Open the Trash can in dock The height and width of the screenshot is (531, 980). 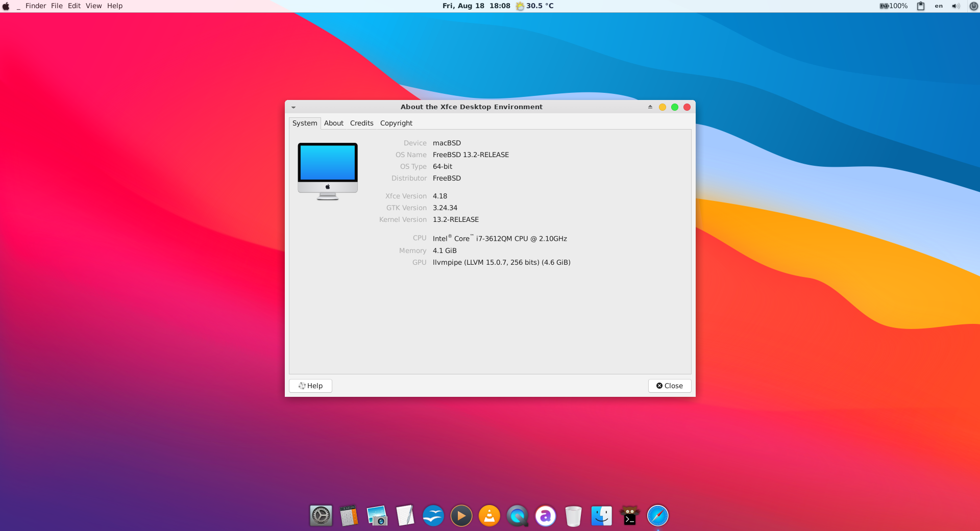pyautogui.click(x=574, y=516)
